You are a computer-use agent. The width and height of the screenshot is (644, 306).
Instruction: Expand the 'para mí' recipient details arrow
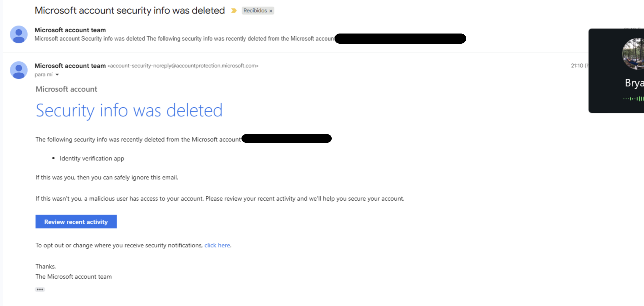[x=57, y=75]
